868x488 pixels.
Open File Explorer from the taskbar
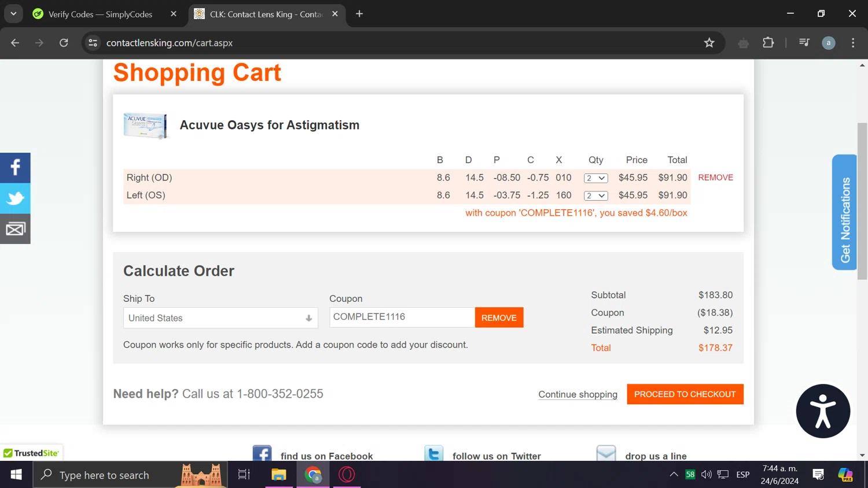(279, 475)
